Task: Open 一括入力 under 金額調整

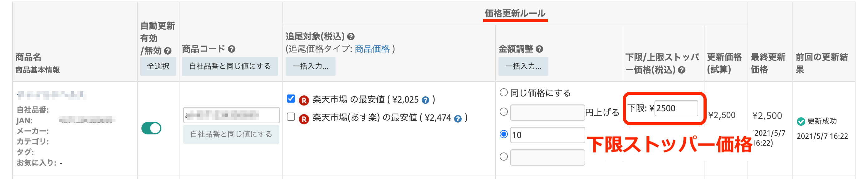Action: tap(523, 66)
